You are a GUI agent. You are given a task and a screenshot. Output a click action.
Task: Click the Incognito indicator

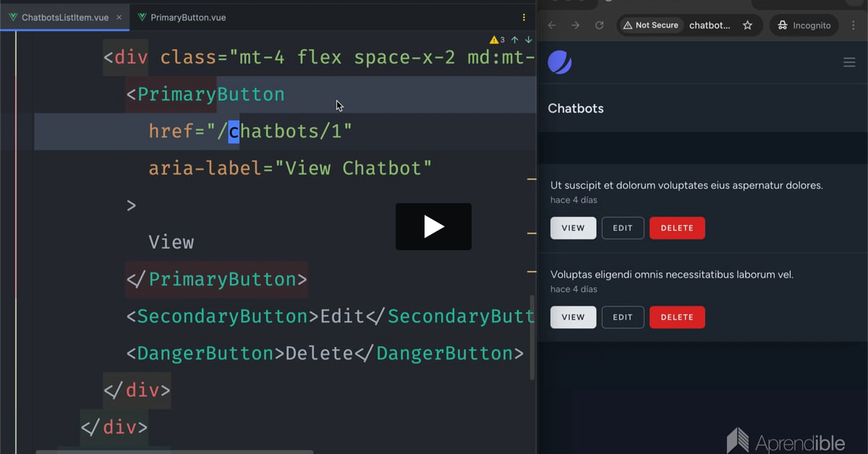click(804, 25)
